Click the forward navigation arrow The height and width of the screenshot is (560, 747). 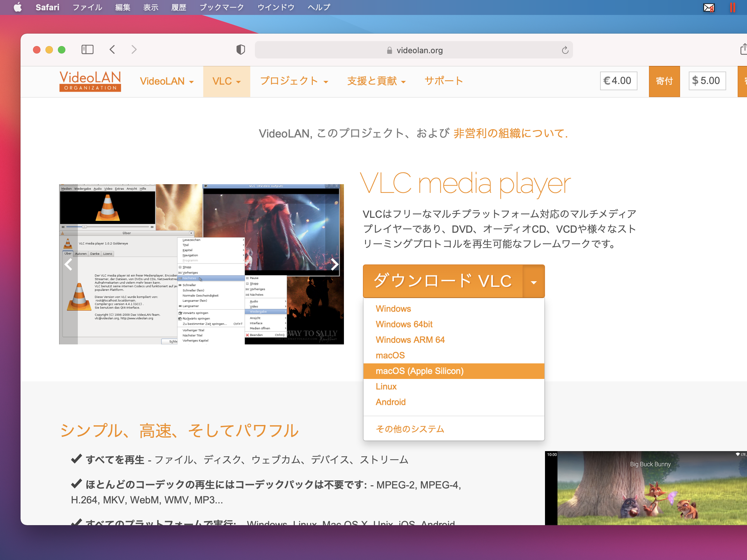tap(134, 49)
